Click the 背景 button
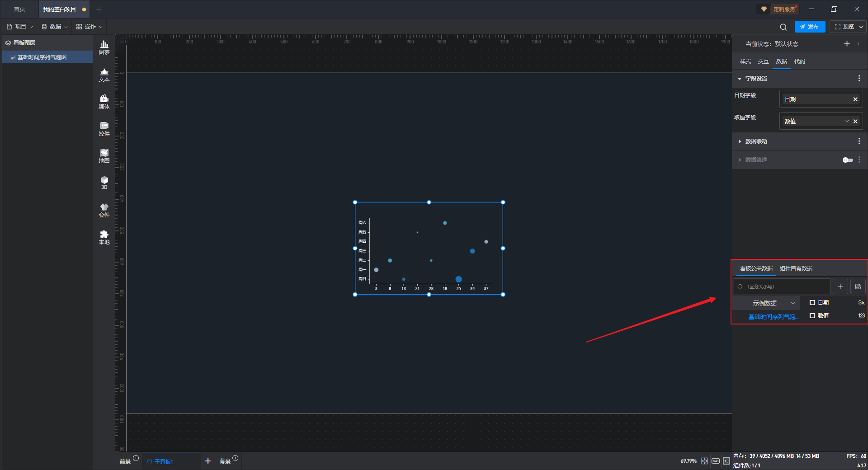The height and width of the screenshot is (470, 868). (x=225, y=461)
